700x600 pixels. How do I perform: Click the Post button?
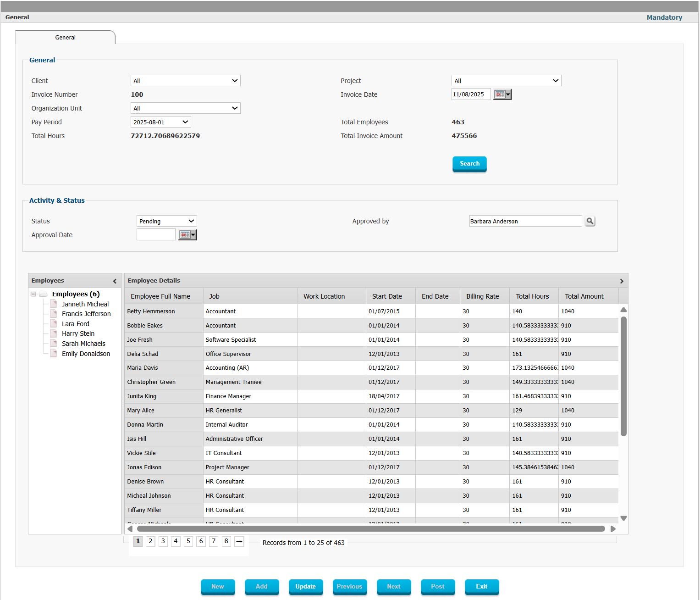pyautogui.click(x=438, y=587)
